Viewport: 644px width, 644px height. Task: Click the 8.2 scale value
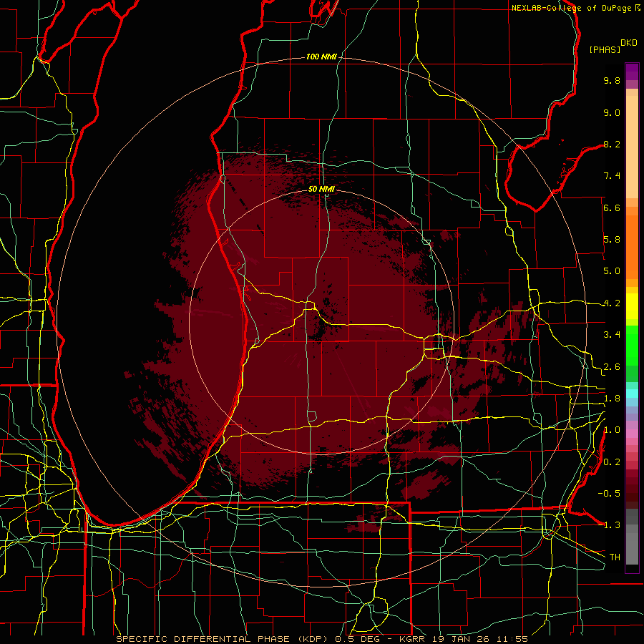(x=612, y=144)
